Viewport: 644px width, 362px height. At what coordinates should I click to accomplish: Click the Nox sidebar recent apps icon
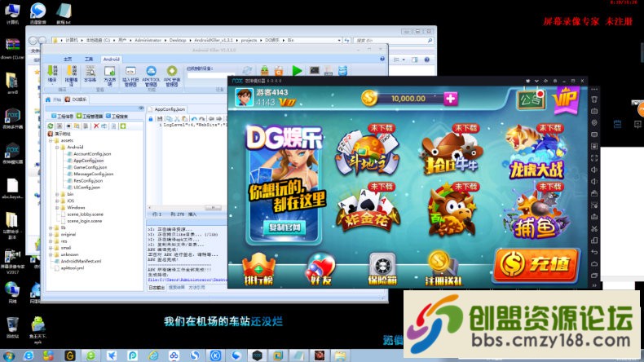[594, 276]
